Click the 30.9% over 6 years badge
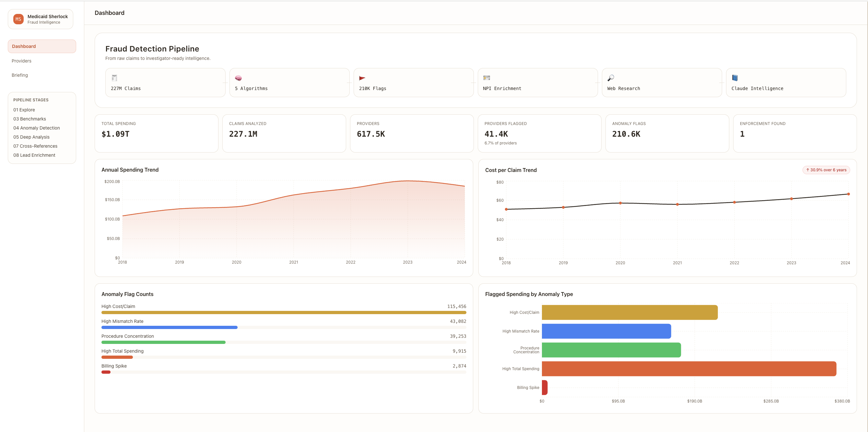 pos(826,170)
